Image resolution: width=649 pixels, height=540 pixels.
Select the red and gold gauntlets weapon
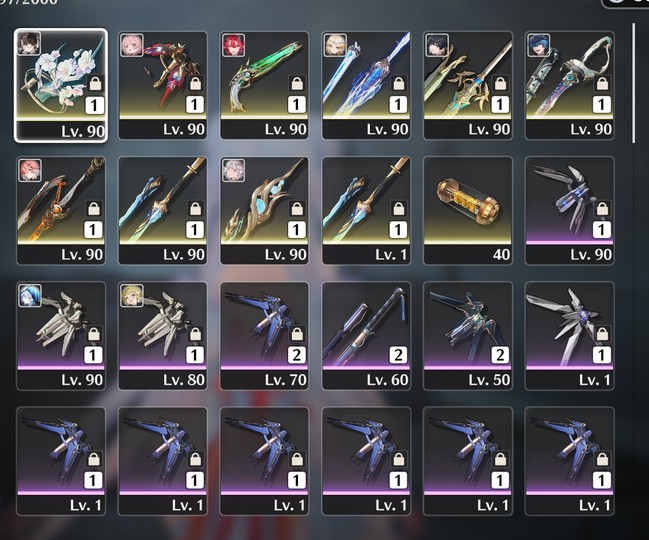pyautogui.click(x=163, y=85)
